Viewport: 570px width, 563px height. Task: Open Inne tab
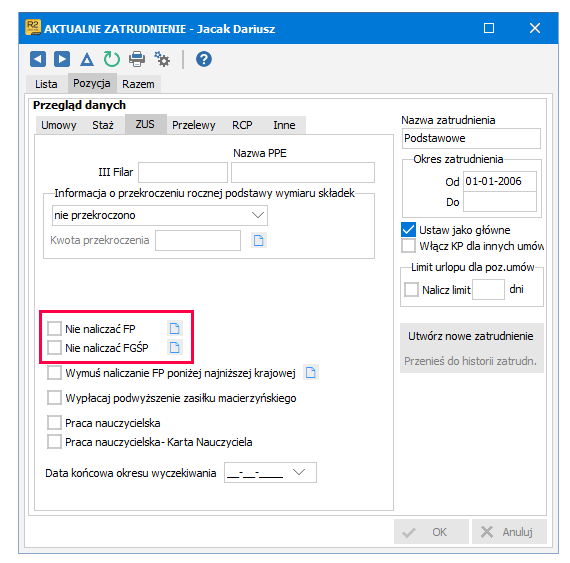[284, 125]
